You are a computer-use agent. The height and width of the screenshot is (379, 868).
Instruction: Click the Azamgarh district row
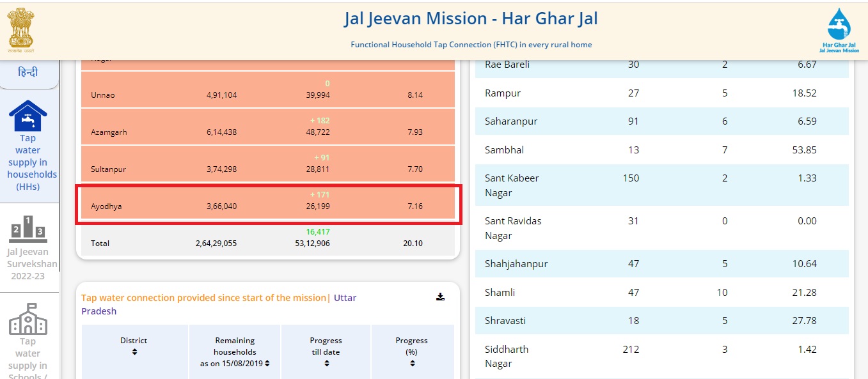click(x=267, y=127)
